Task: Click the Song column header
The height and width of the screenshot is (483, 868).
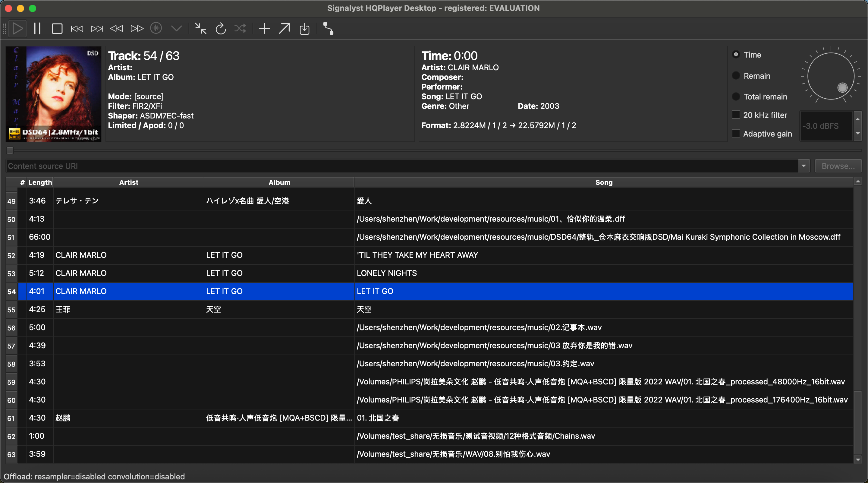Action: point(603,182)
